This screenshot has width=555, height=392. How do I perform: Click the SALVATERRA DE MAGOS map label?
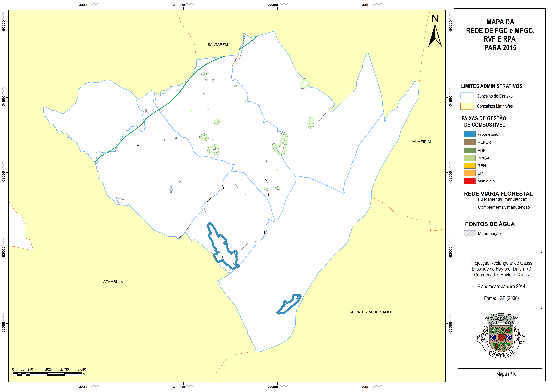pos(371,312)
